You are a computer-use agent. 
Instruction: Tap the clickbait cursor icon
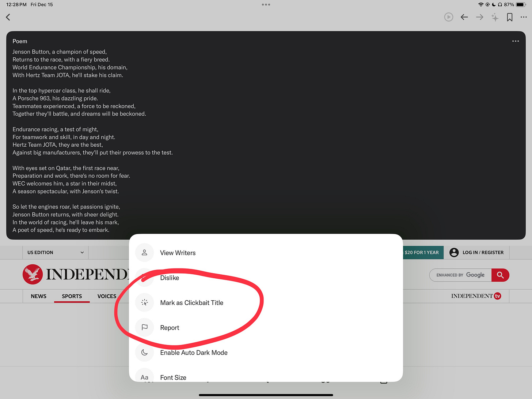point(145,303)
